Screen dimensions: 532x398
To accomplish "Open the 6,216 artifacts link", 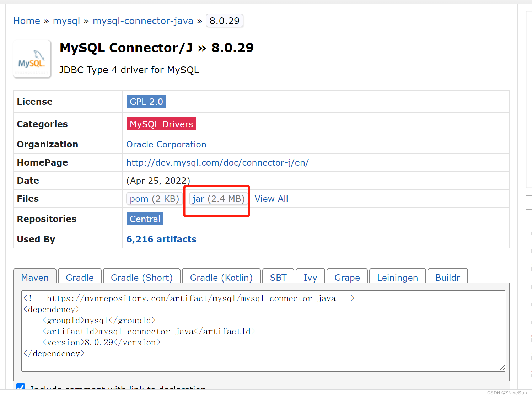I will pyautogui.click(x=161, y=239).
